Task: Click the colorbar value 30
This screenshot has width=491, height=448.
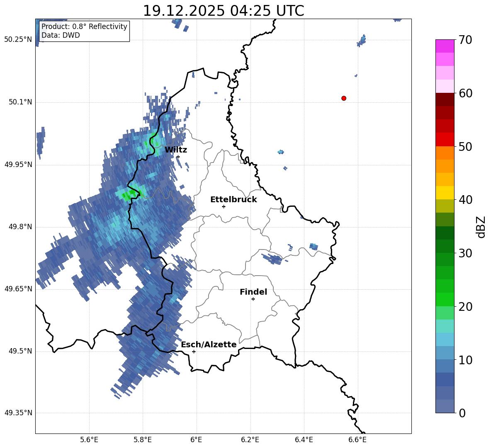Action: click(x=465, y=253)
